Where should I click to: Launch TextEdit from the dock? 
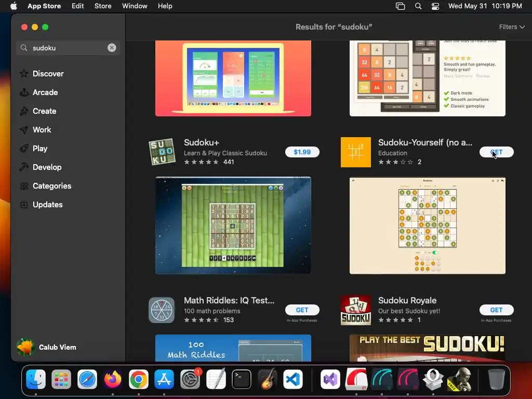(216, 379)
